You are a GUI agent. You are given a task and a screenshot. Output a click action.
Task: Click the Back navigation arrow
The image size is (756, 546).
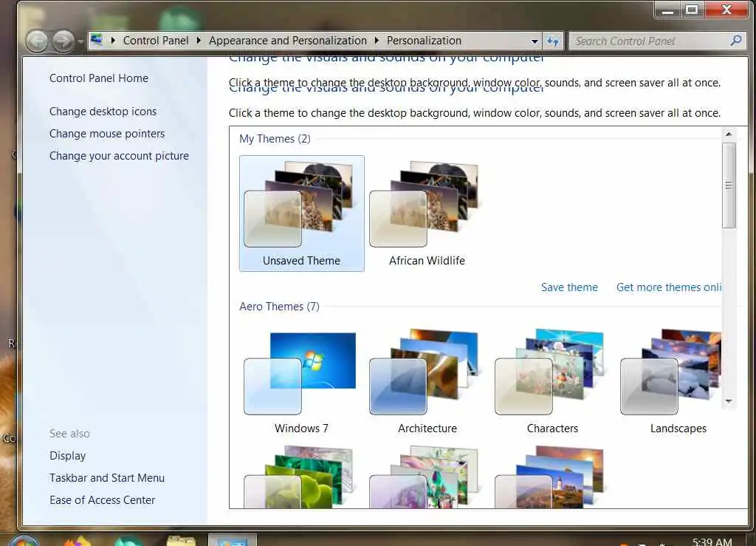37,41
